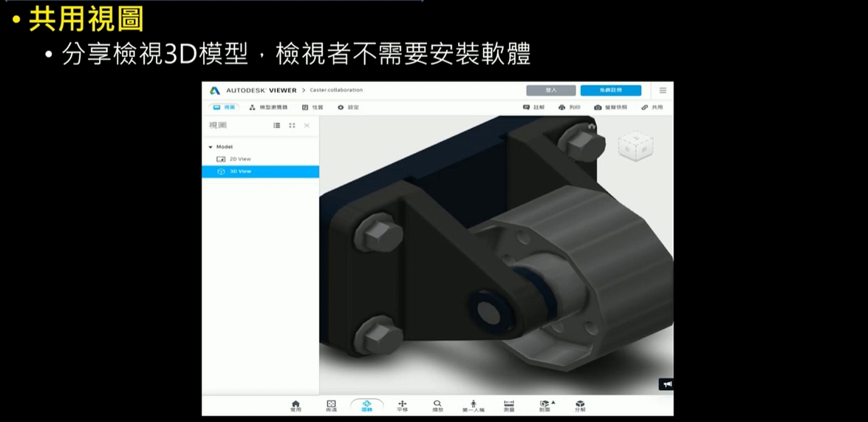868x422 pixels.
Task: Click the blue free sign-up button
Action: [x=610, y=90]
